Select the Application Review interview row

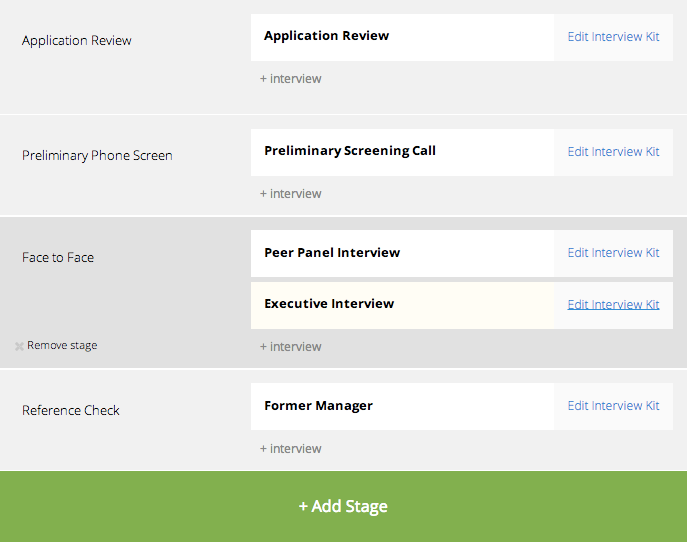(x=401, y=37)
